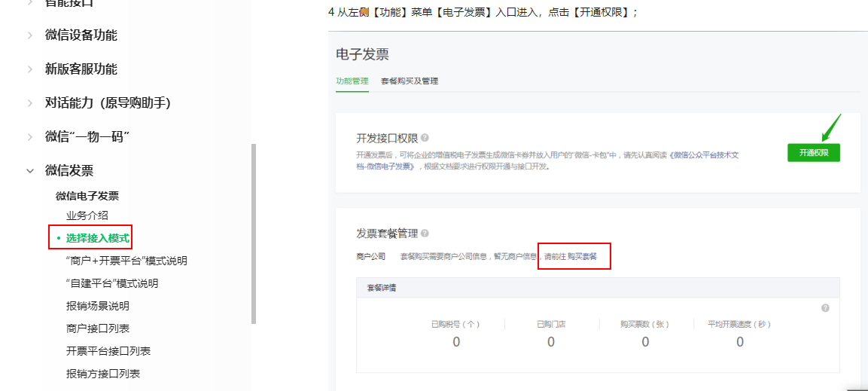This screenshot has height=391, width=868.
Task: Click the 电子发票 page title
Action: tap(363, 54)
